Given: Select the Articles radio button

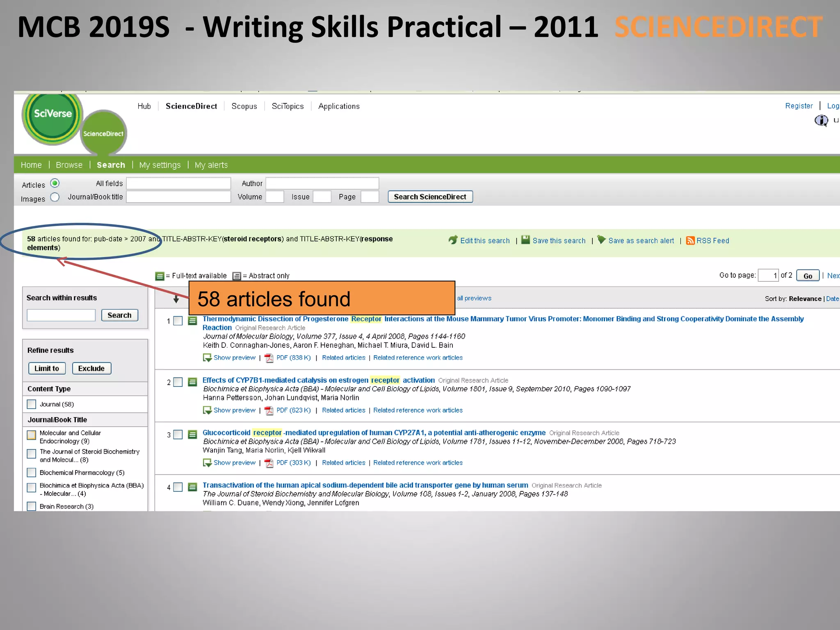Looking at the screenshot, I should 55,183.
